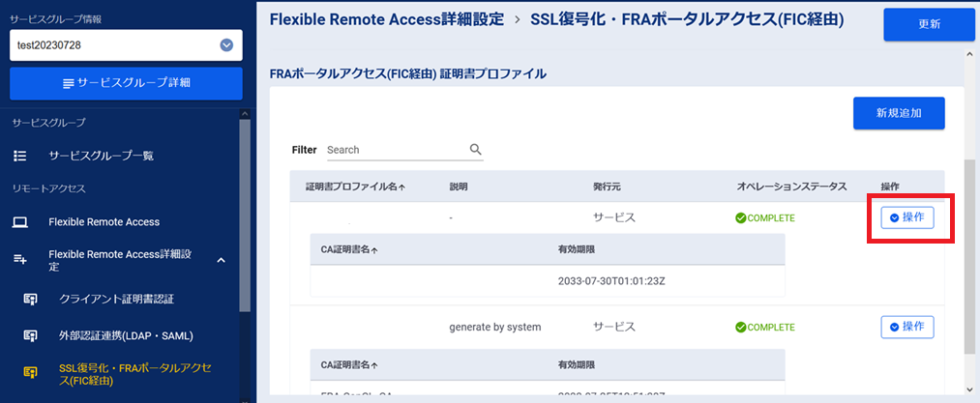
Task: Open the 操作 dropdown for the first profile
Action: pyautogui.click(x=907, y=217)
